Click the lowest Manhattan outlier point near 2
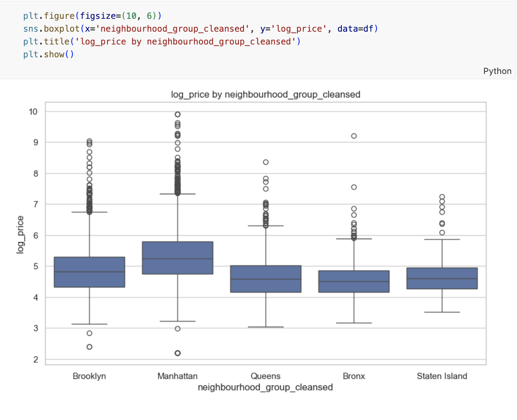The image size is (517, 420). 178,353
